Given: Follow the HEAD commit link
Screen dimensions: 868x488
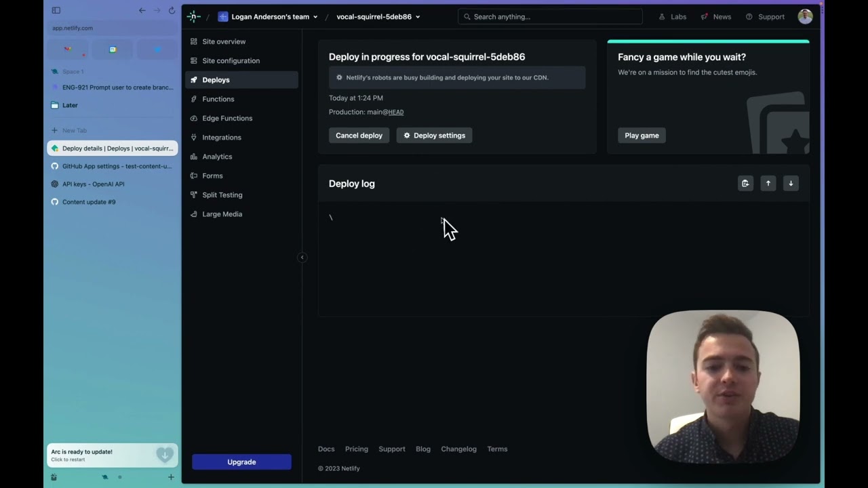Looking at the screenshot, I should (395, 113).
